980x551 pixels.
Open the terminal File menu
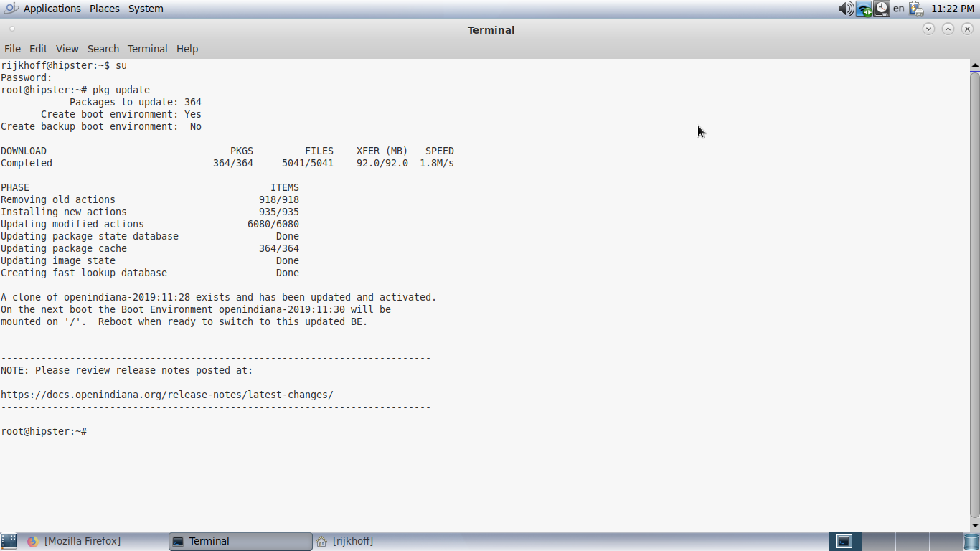click(12, 49)
